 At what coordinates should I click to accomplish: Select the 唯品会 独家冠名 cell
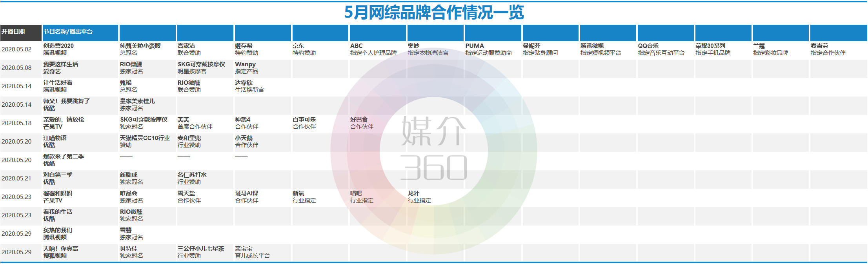(x=147, y=197)
